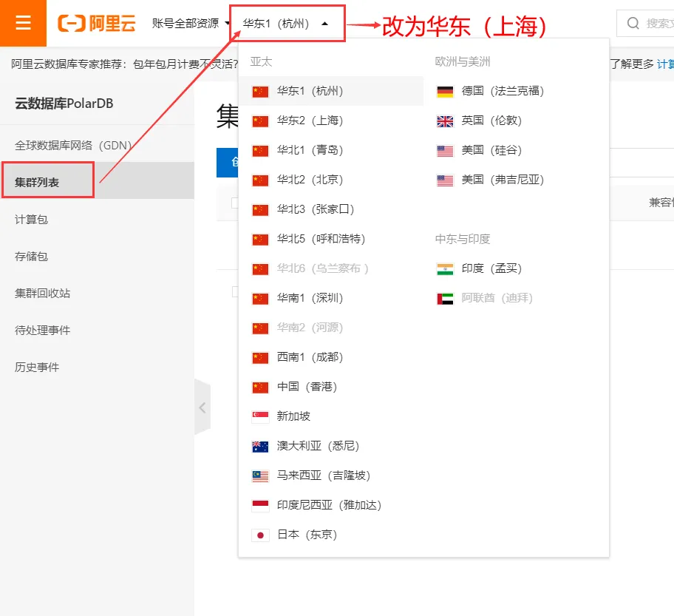The height and width of the screenshot is (616, 674).
Task: Click the China flag beside 华北2 (北京)
Action: coord(260,180)
